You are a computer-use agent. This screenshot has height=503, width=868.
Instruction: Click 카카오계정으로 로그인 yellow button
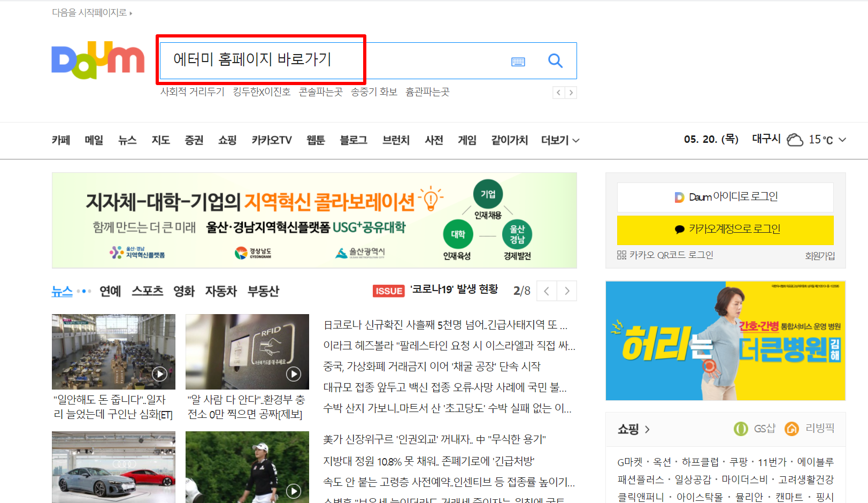(725, 230)
